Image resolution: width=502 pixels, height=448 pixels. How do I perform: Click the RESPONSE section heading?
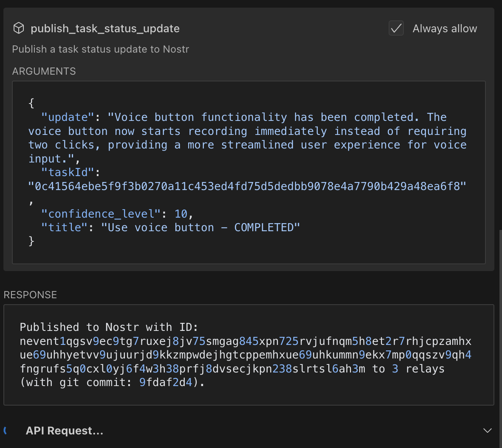30,294
